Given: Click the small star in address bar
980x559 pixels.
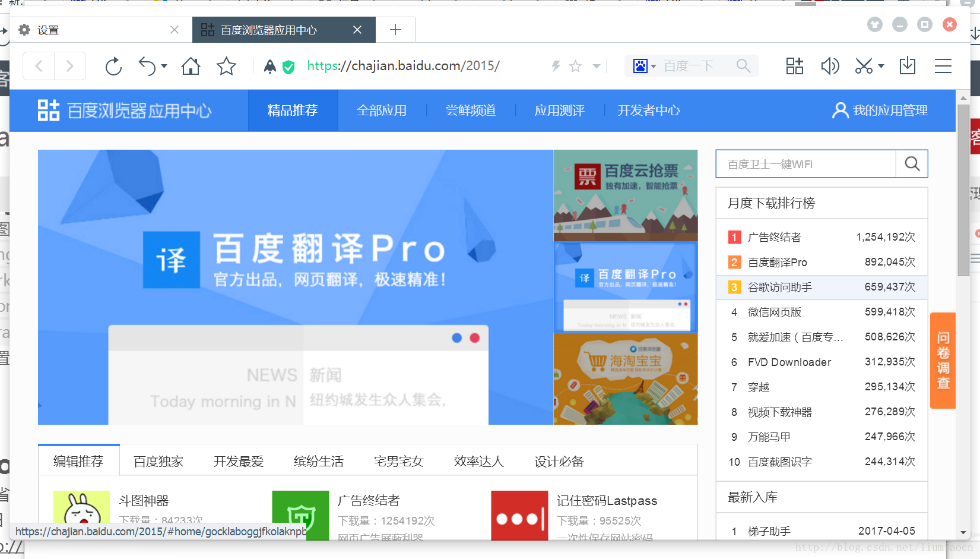Looking at the screenshot, I should [575, 66].
